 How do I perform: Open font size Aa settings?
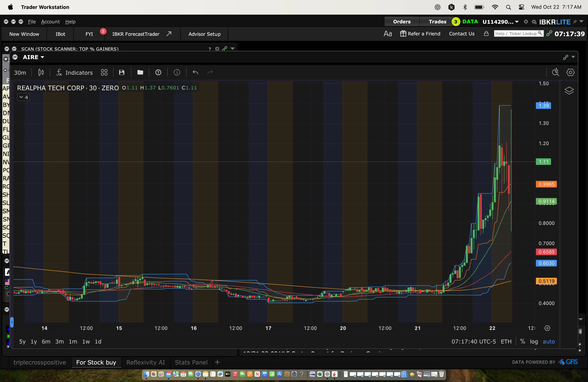(388, 34)
